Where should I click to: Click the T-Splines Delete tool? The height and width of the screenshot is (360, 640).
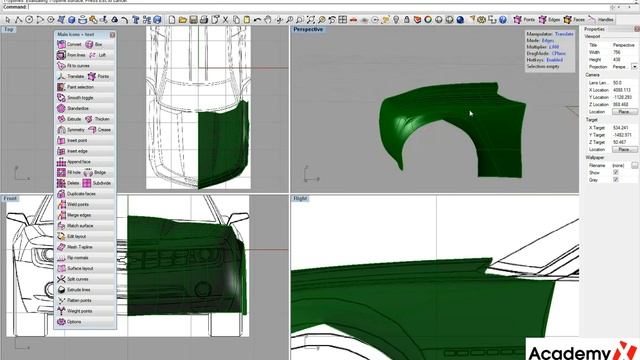(x=69, y=183)
